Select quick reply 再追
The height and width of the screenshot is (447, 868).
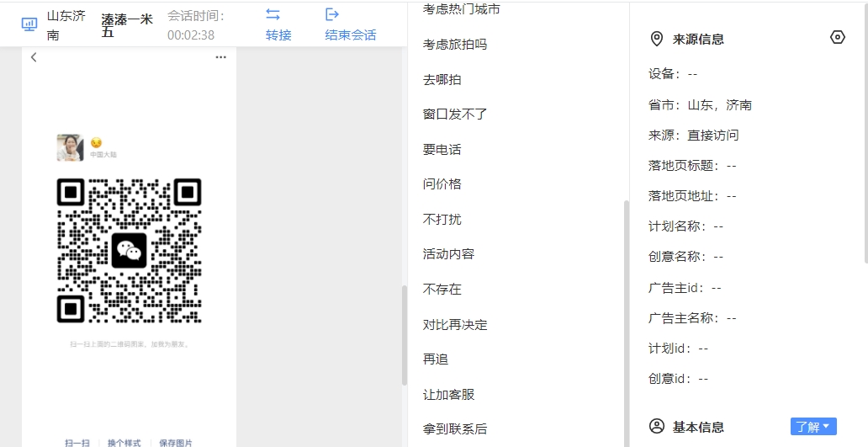point(436,359)
